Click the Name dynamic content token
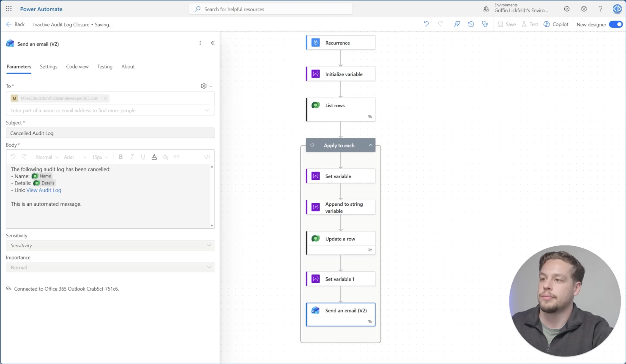Viewport: 626px width, 364px height. click(42, 176)
